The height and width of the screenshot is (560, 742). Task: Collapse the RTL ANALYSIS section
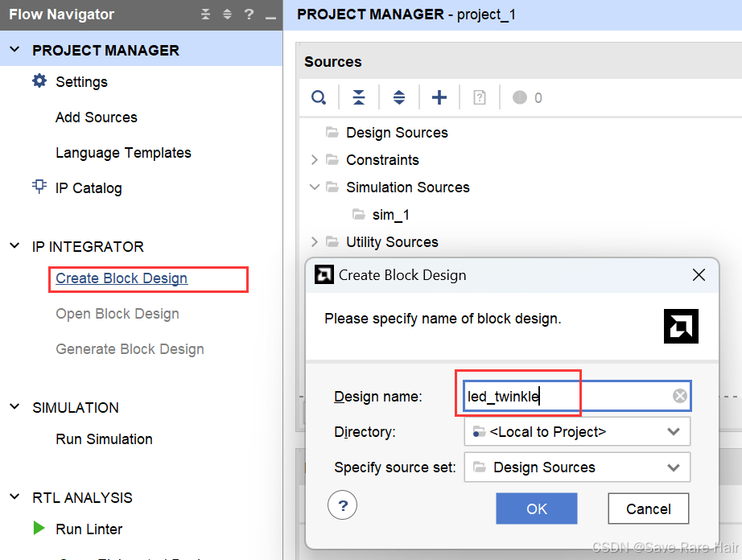tap(14, 496)
